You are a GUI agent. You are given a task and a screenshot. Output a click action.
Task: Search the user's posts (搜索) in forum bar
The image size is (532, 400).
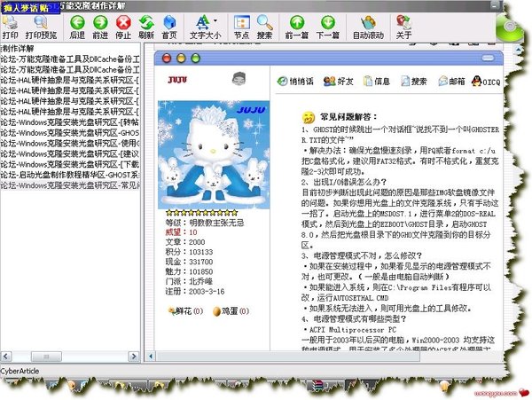pos(414,82)
